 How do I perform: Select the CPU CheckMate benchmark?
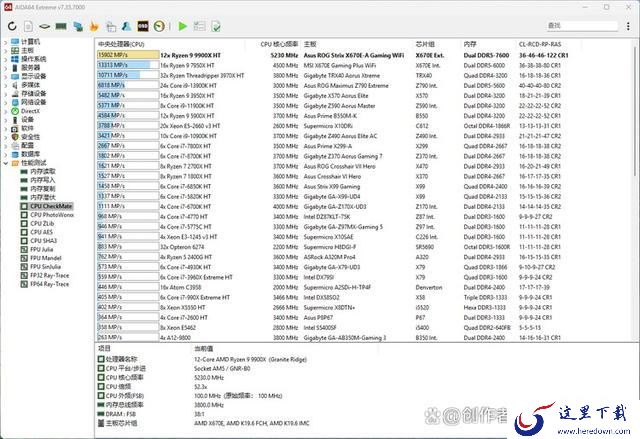(x=51, y=206)
